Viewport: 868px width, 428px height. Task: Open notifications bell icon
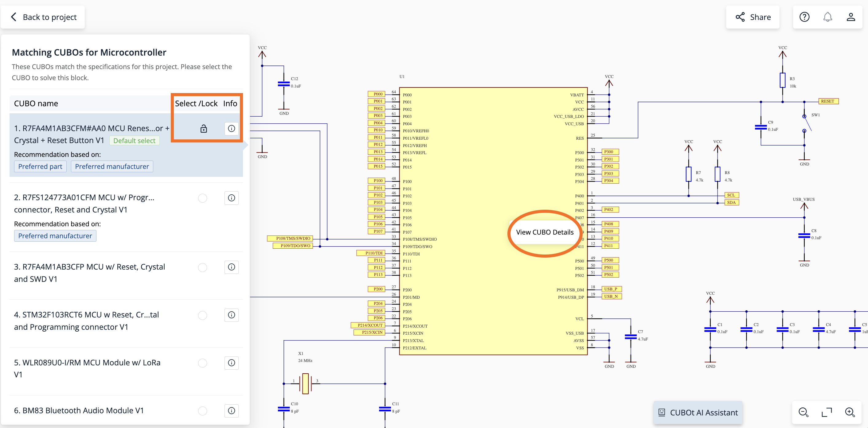pyautogui.click(x=827, y=17)
